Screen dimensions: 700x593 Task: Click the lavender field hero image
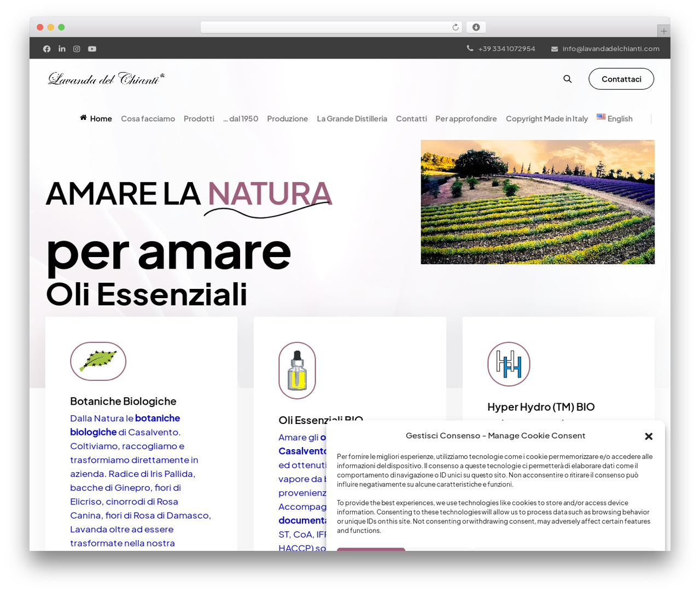click(538, 202)
